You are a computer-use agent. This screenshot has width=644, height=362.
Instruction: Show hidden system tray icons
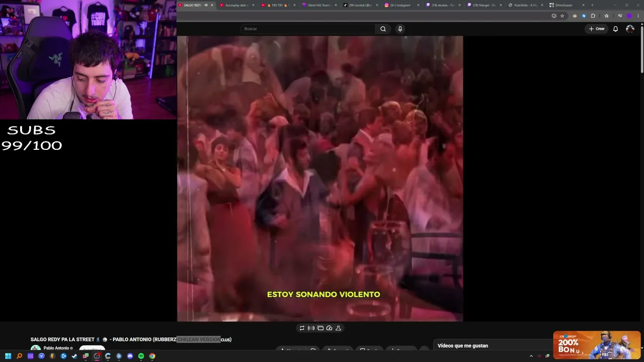531,356
